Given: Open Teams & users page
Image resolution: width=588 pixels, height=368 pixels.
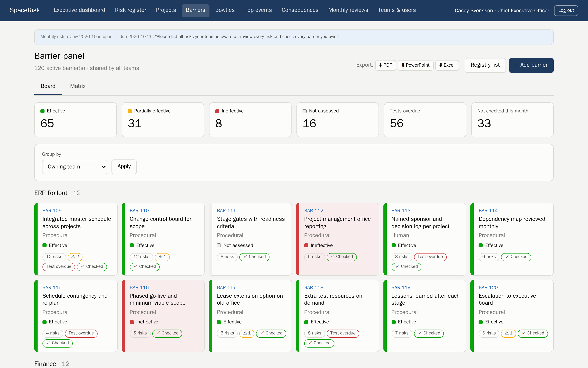Looking at the screenshot, I should click(396, 10).
